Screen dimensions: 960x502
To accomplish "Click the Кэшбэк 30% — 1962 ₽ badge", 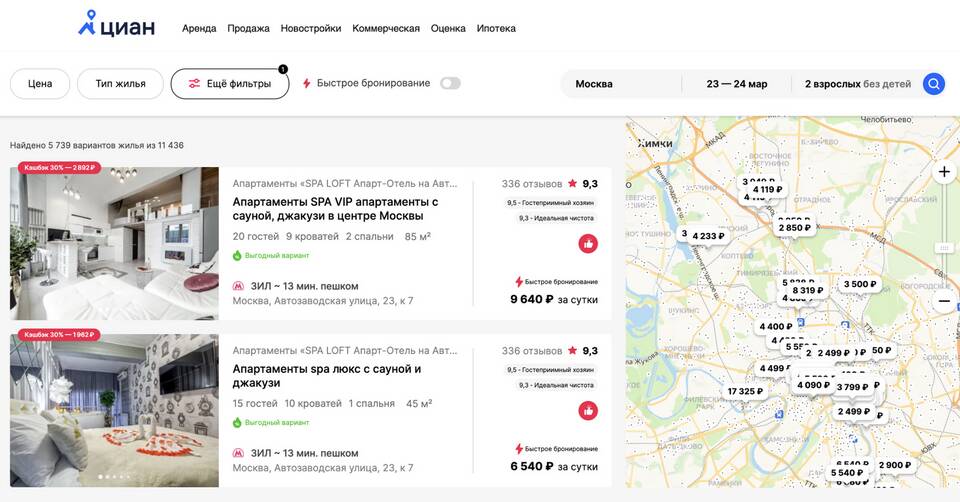I will tap(59, 335).
